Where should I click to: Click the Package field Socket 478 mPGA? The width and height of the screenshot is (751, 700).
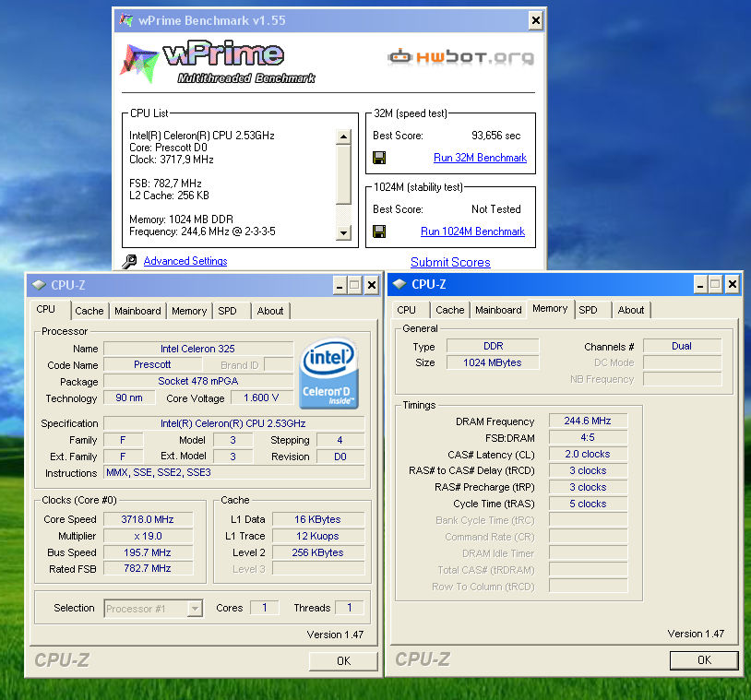198,381
